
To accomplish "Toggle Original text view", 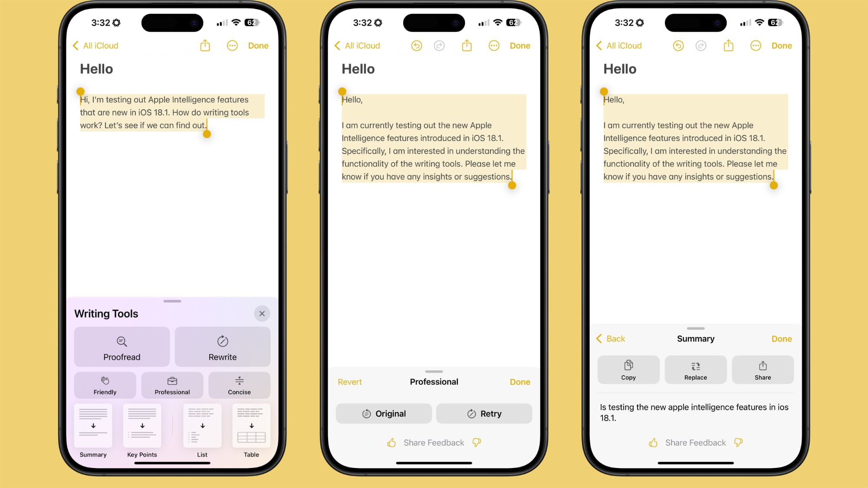I will [384, 413].
